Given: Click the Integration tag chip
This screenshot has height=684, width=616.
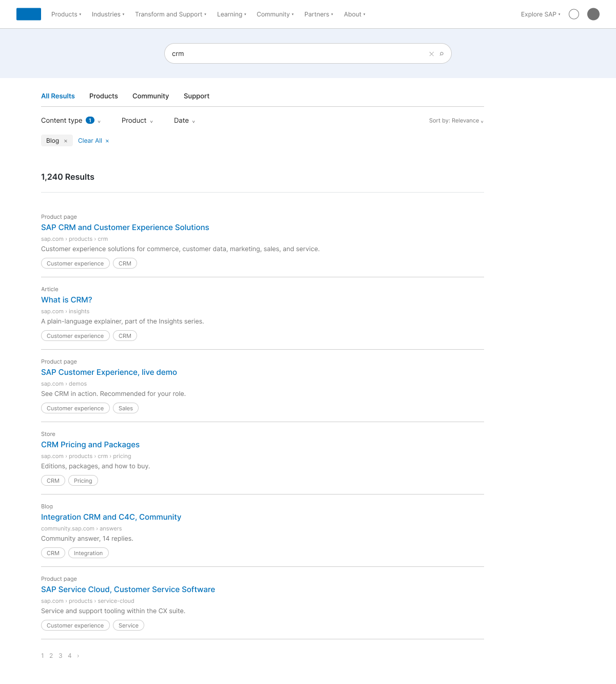Looking at the screenshot, I should pyautogui.click(x=88, y=553).
